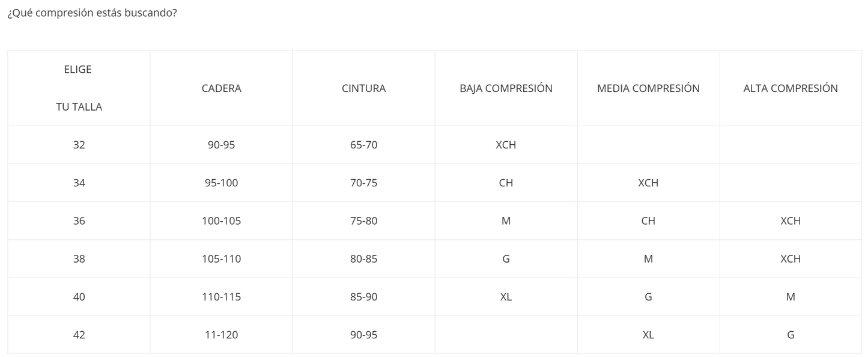Select size 32 in the talla column
868x357 pixels.
[x=79, y=145]
